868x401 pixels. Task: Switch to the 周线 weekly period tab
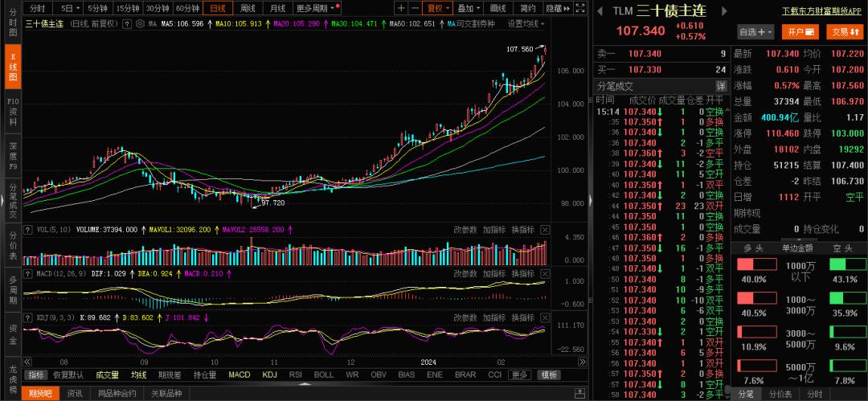(x=248, y=8)
